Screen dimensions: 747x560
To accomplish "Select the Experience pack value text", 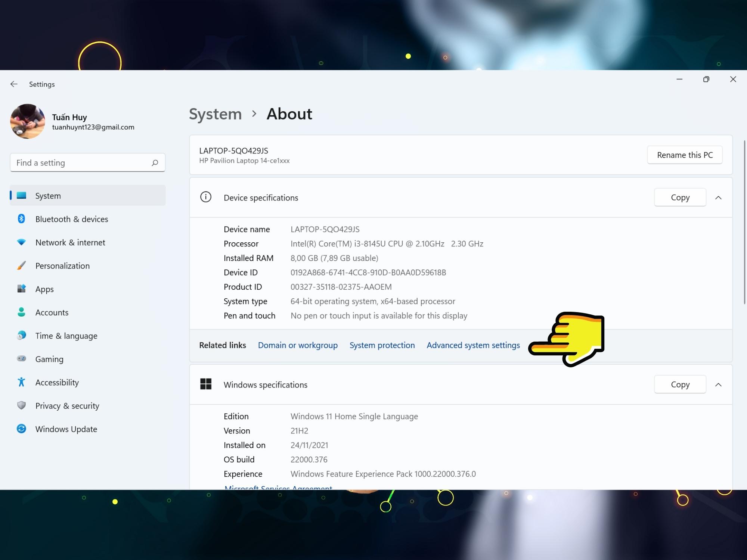I will tap(383, 474).
